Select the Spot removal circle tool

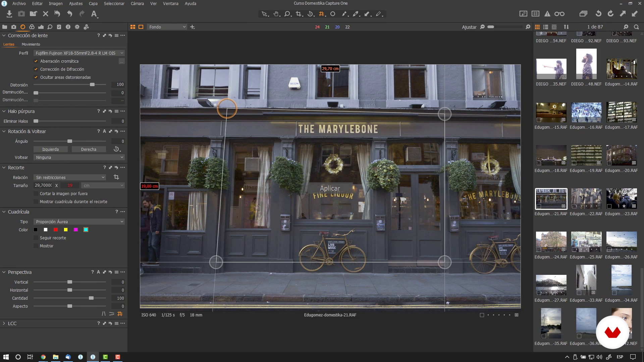click(x=333, y=14)
